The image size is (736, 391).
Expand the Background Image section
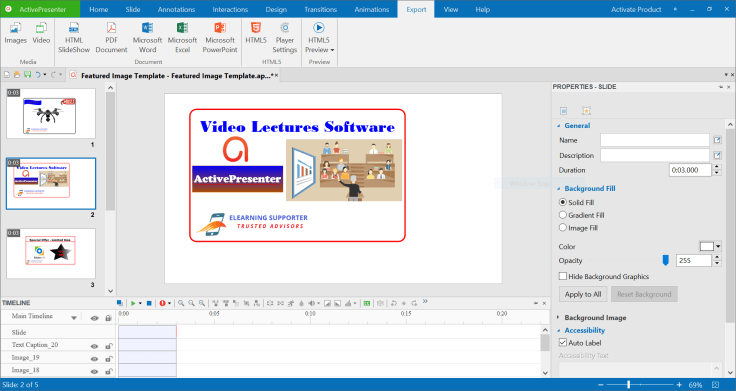tap(559, 318)
